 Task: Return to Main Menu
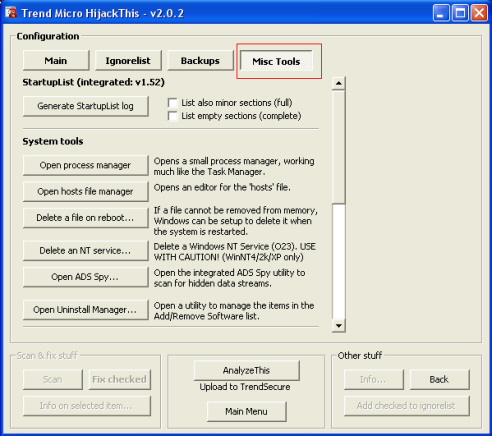pyautogui.click(x=246, y=411)
